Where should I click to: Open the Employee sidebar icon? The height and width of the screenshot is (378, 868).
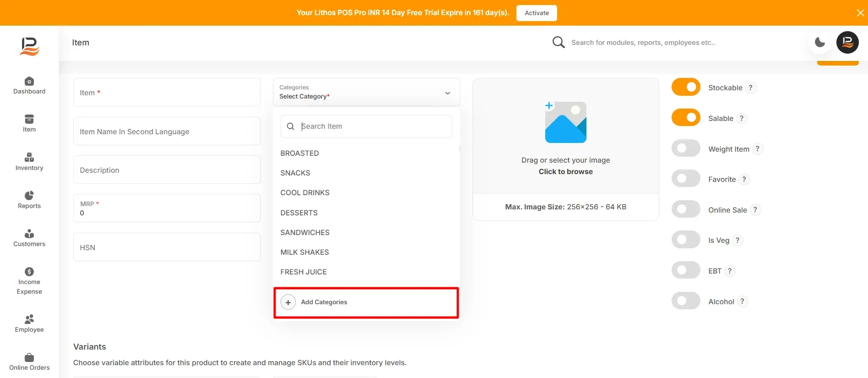pos(29,319)
